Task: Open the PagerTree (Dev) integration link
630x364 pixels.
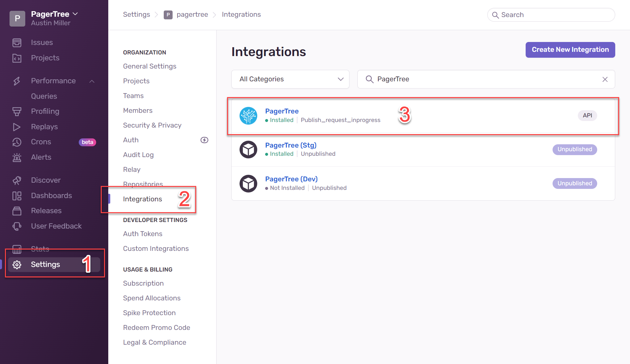Action: 291,179
